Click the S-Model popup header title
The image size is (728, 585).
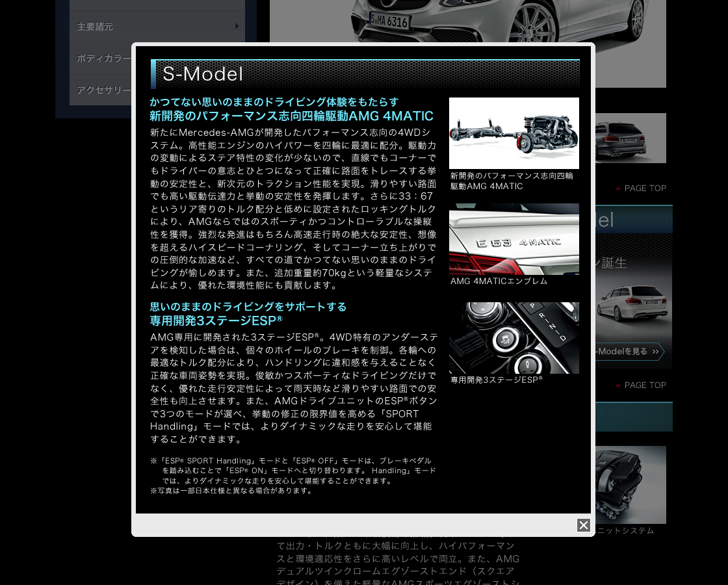point(203,74)
